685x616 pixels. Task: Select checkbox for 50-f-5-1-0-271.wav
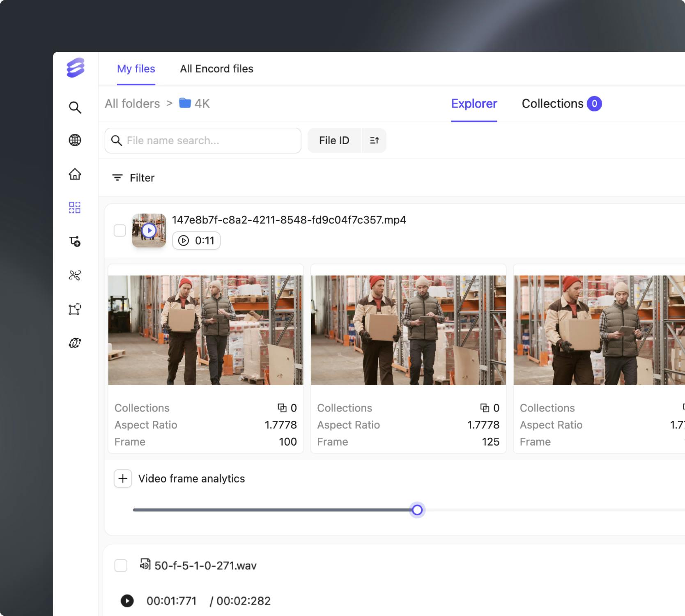click(121, 565)
